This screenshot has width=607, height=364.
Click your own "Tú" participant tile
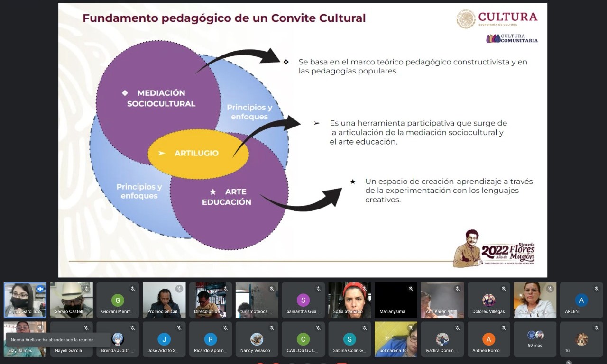pyautogui.click(x=581, y=339)
